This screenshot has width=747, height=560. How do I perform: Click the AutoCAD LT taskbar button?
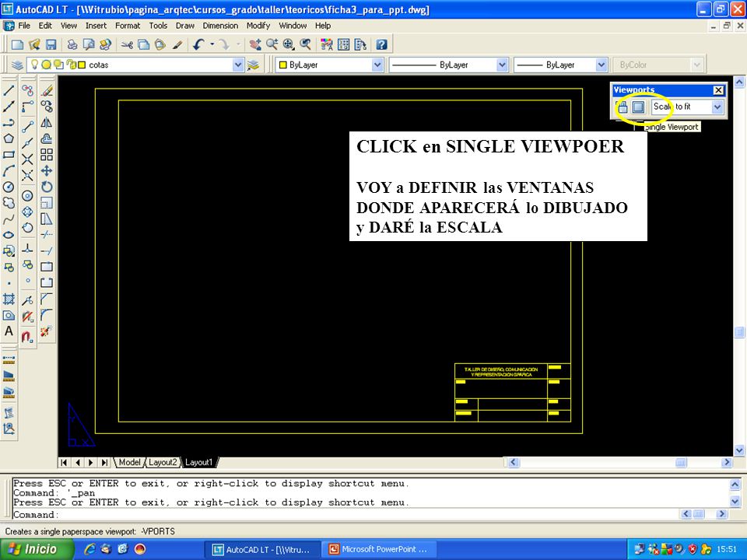pyautogui.click(x=262, y=549)
